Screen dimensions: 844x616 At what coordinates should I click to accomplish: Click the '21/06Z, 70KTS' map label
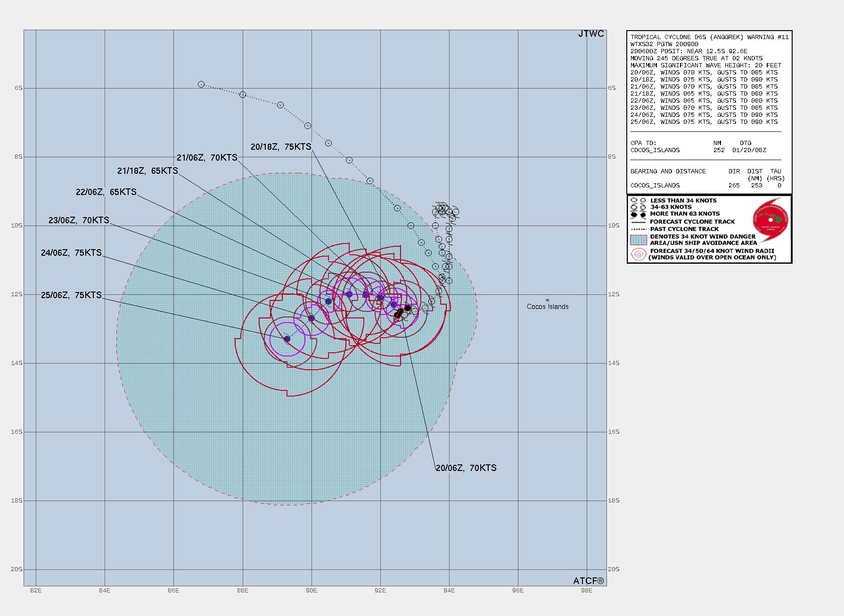tap(207, 158)
